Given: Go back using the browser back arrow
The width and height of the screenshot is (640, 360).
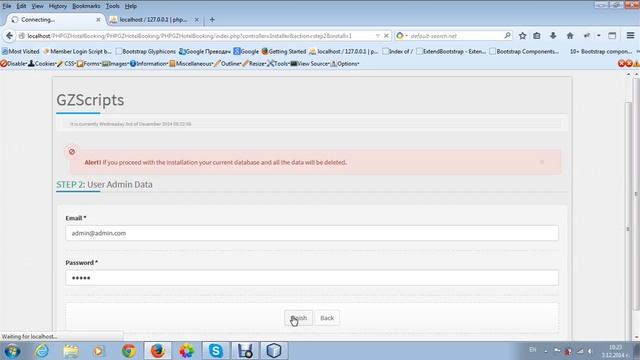Looking at the screenshot, I should (9, 36).
